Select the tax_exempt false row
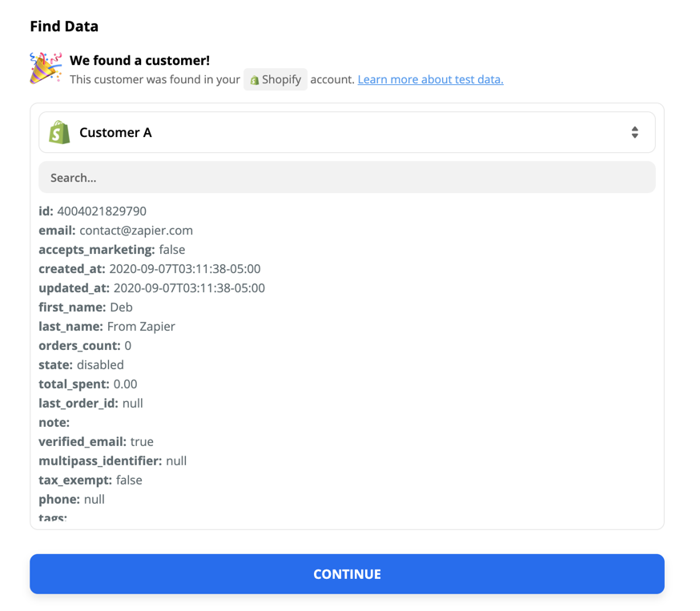Image resolution: width=700 pixels, height=611 pixels. pos(91,480)
